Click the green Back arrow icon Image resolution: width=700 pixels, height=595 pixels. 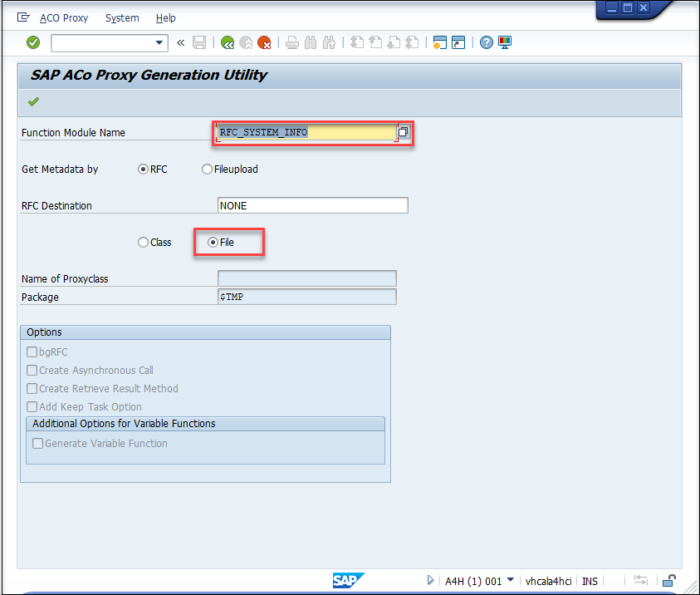coord(228,42)
